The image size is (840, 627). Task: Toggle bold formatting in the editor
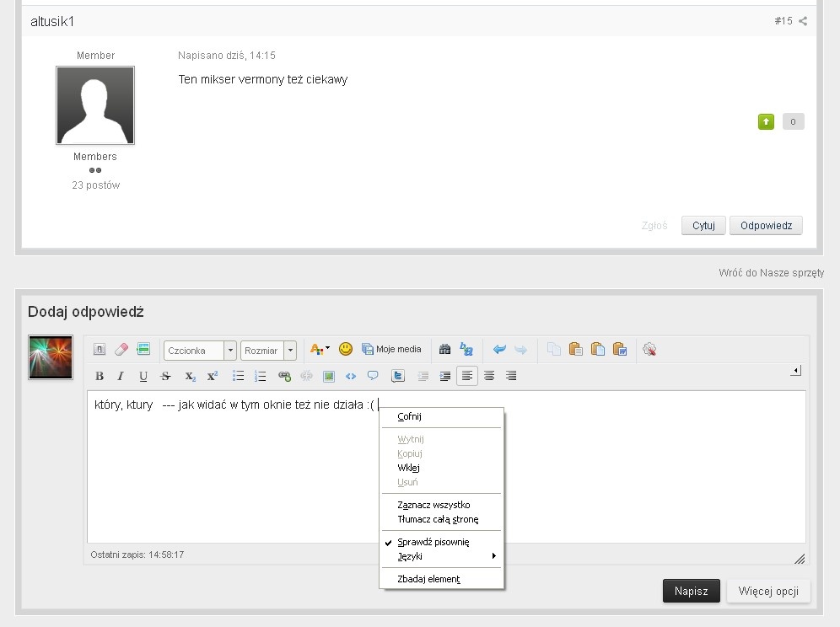(x=100, y=376)
